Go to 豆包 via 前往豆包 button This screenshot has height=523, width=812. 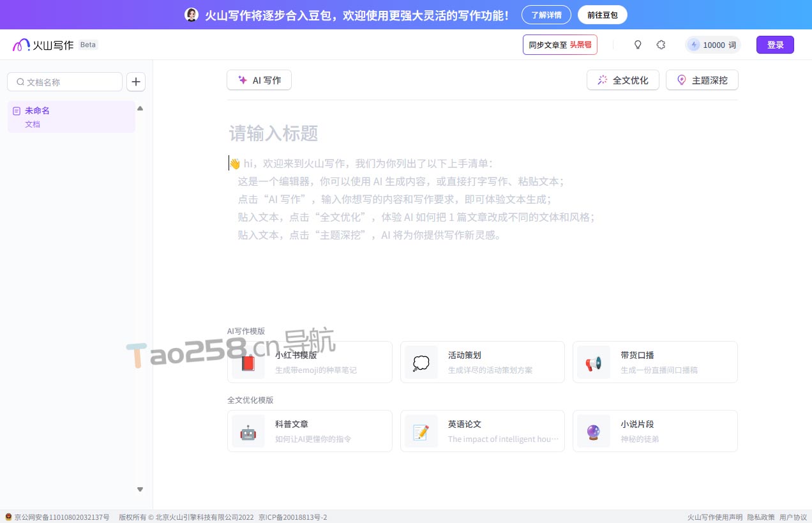(603, 15)
